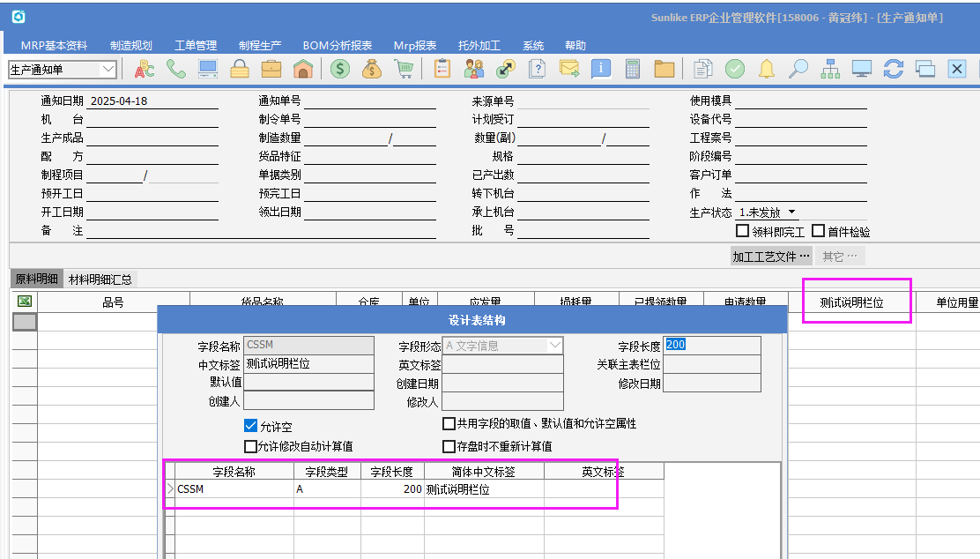The height and width of the screenshot is (559, 980).
Task: Click the org chart hierarchy icon
Action: [x=830, y=69]
